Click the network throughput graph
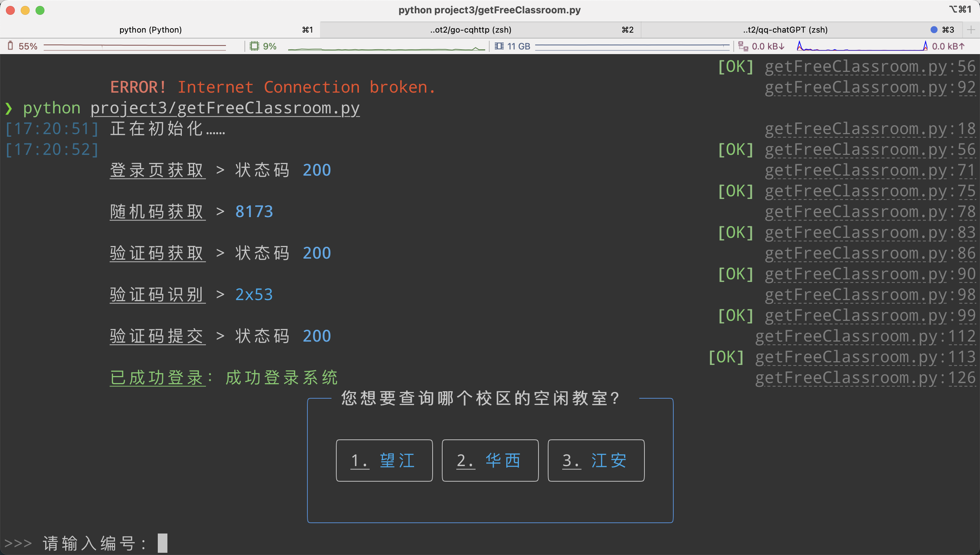Screen dimensions: 980x555 (x=863, y=46)
